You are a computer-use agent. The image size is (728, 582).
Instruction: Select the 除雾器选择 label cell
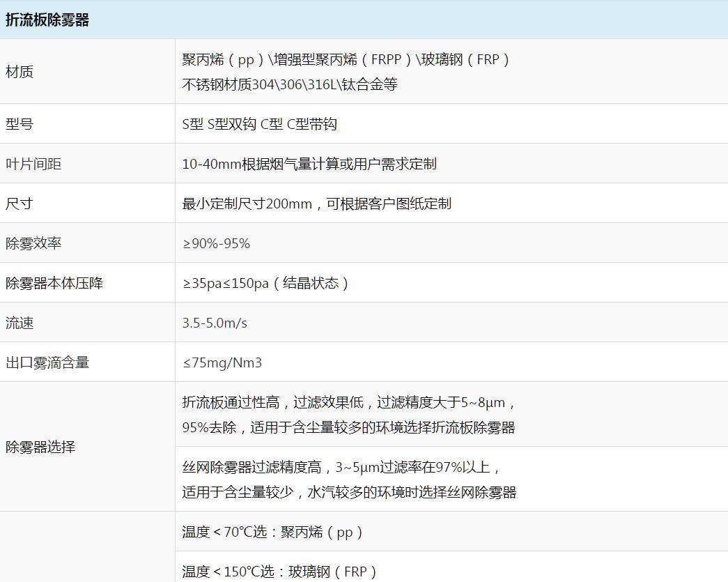[40, 447]
